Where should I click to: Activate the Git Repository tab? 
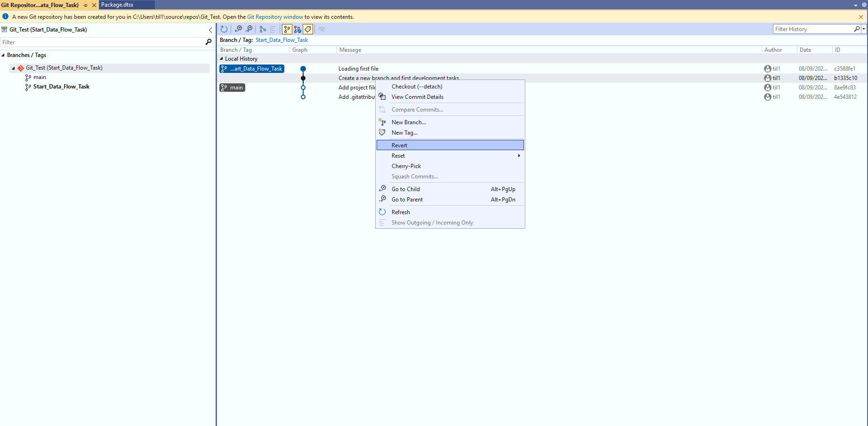point(40,5)
